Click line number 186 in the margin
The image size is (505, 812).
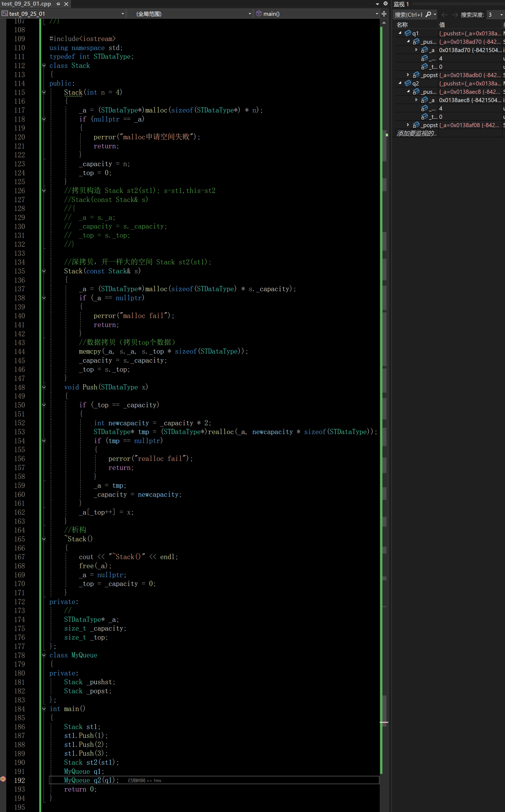coord(19,727)
